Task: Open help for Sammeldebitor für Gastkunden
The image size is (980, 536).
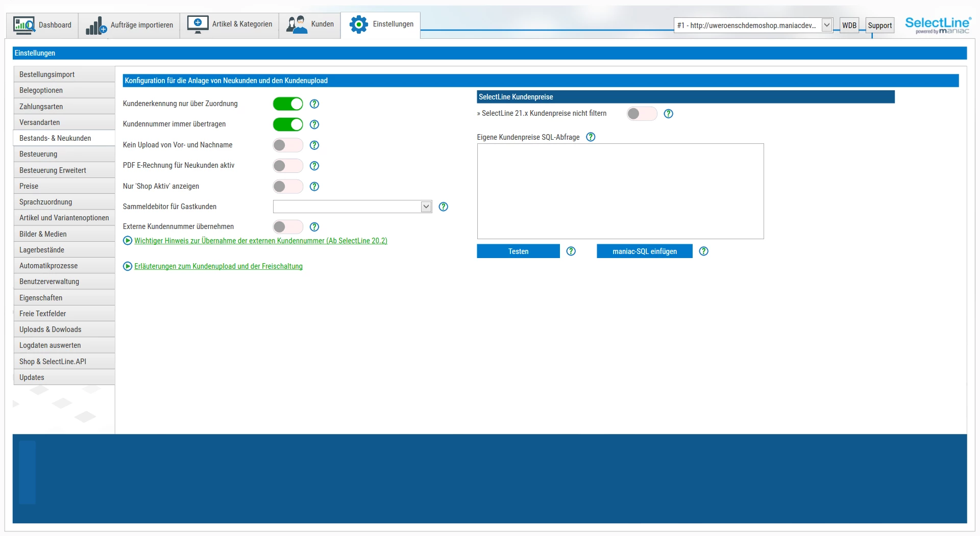Action: [x=444, y=207]
